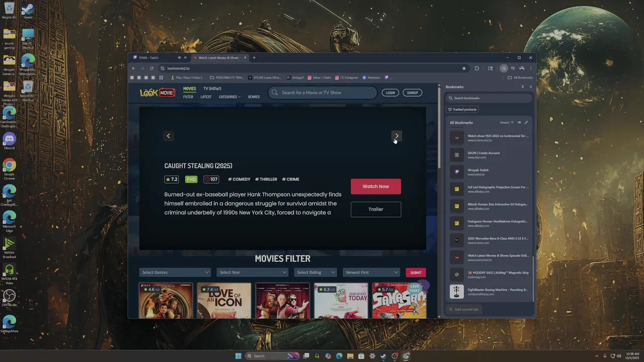Screen dimensions: 644x362
Task: Mute the TPAIN Twitch tab audio
Action: click(179, 57)
